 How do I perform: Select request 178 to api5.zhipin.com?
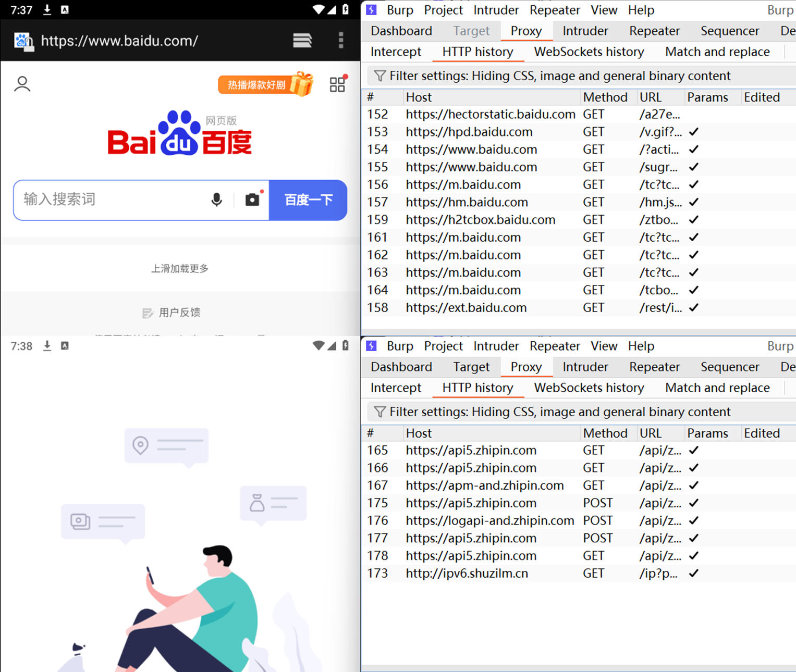pyautogui.click(x=579, y=556)
